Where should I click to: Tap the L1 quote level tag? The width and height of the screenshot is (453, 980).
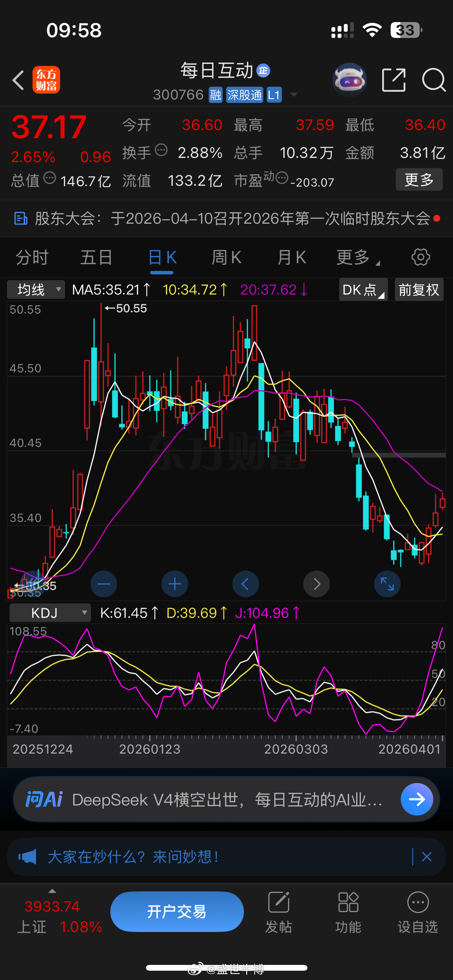274,95
